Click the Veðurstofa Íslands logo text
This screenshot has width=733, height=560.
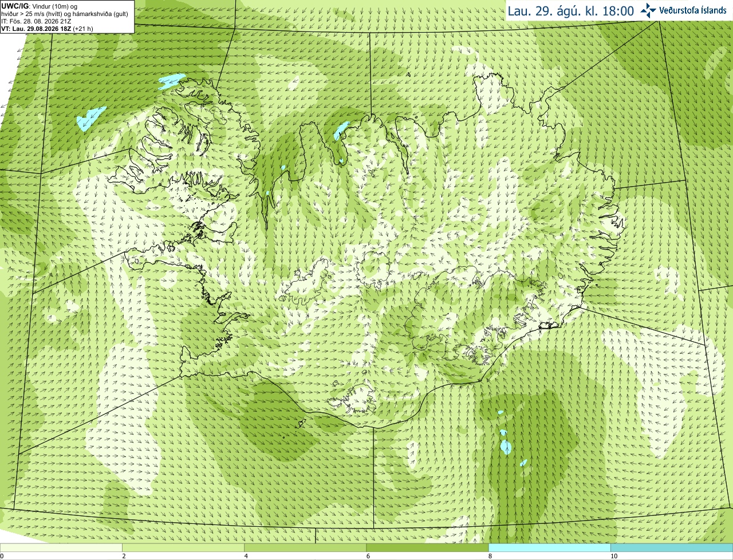pos(693,10)
